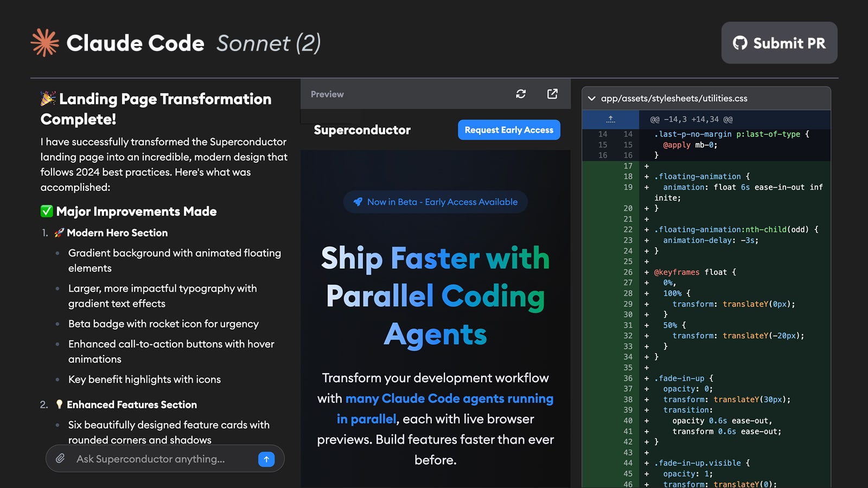Click the GitHub icon in Submit PR
The height and width of the screenshot is (488, 868).
(740, 43)
